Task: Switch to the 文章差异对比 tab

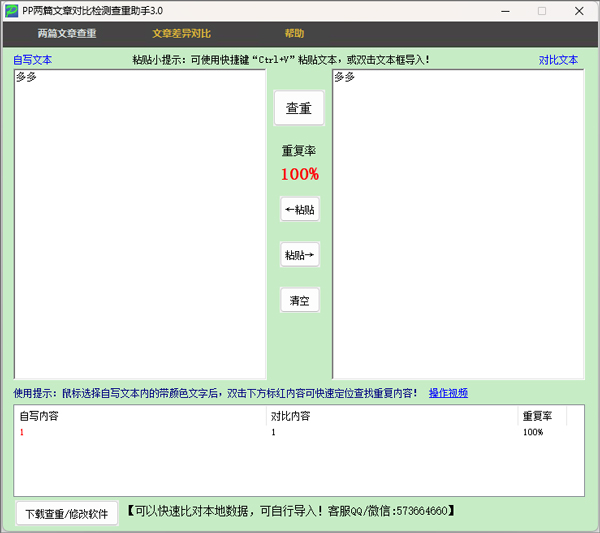Action: click(181, 34)
